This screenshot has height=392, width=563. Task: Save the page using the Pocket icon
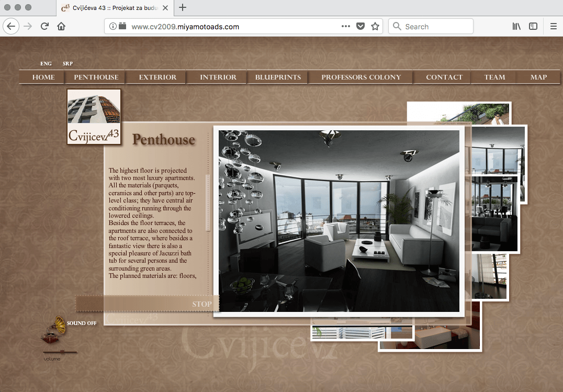[x=361, y=26]
